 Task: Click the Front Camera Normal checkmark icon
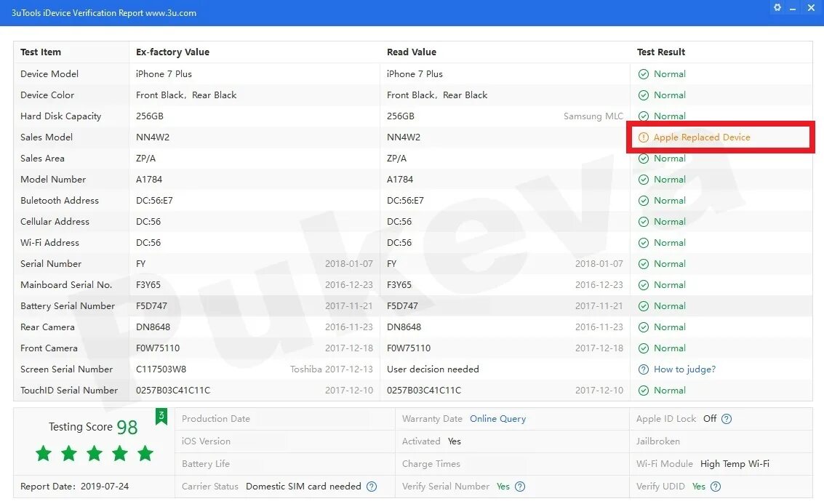pos(643,348)
